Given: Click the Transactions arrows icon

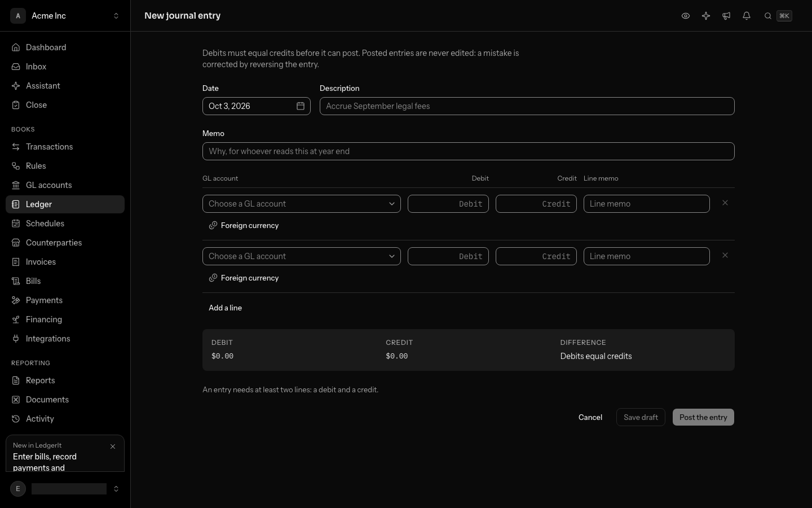Looking at the screenshot, I should click(x=16, y=147).
